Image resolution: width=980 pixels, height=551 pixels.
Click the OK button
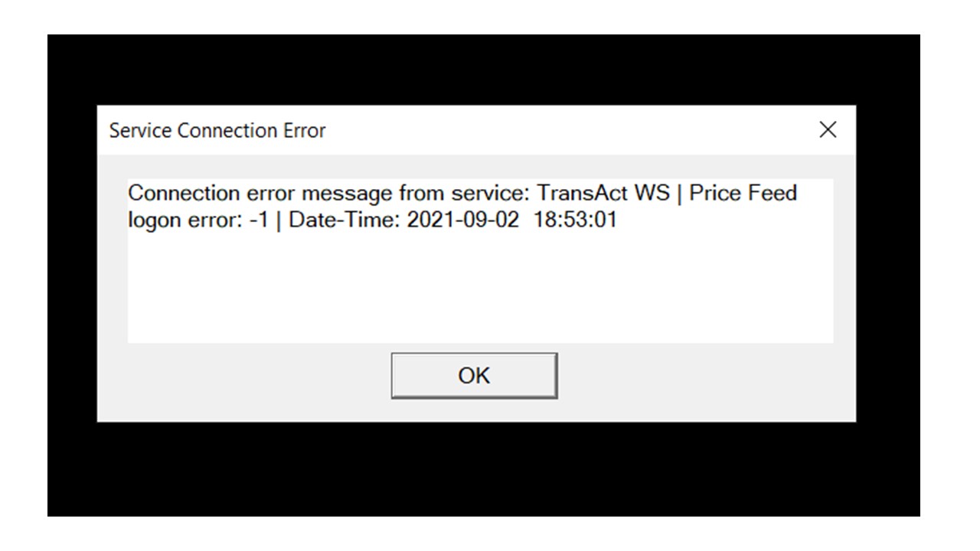tap(474, 376)
